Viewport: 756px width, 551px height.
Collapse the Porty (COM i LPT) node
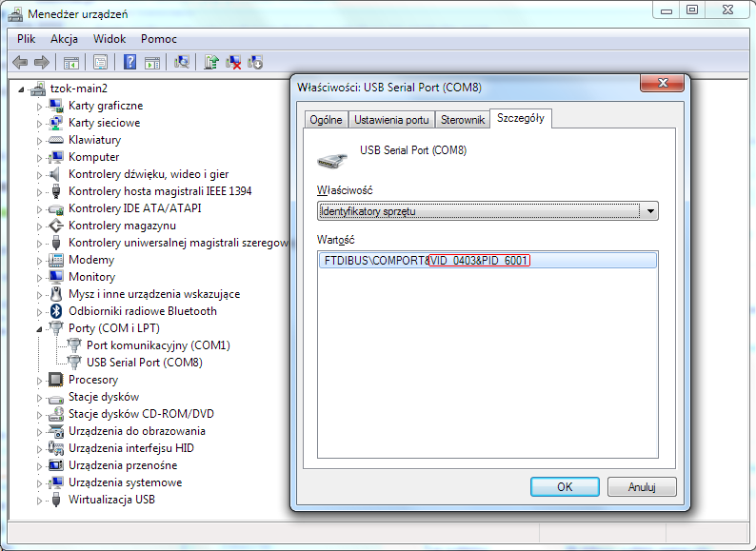(x=40, y=328)
